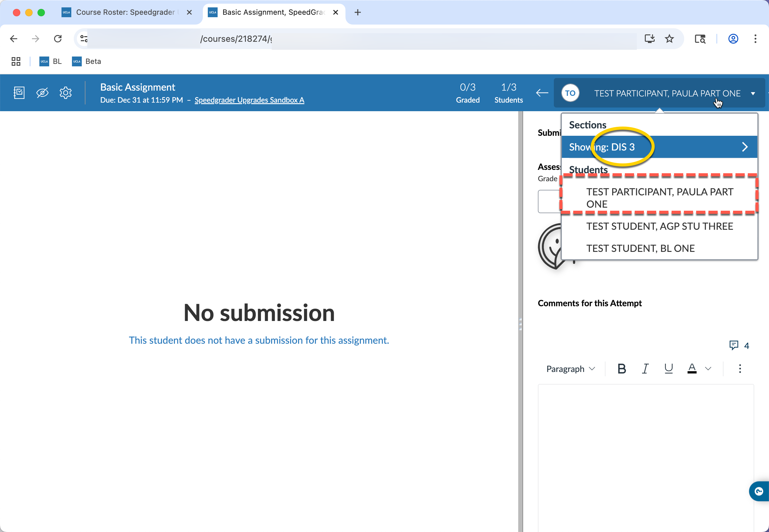Apply underline formatting in comment editor
Viewport: 769px width, 532px height.
click(668, 368)
